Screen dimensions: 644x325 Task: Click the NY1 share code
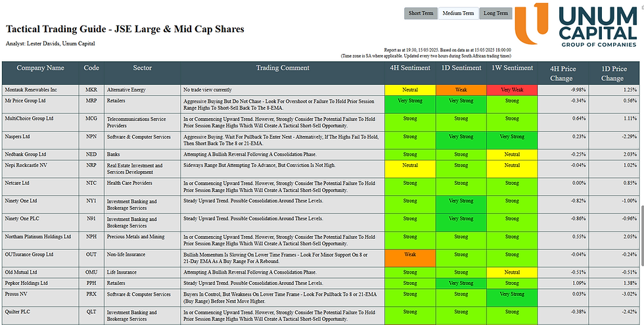coord(91,201)
